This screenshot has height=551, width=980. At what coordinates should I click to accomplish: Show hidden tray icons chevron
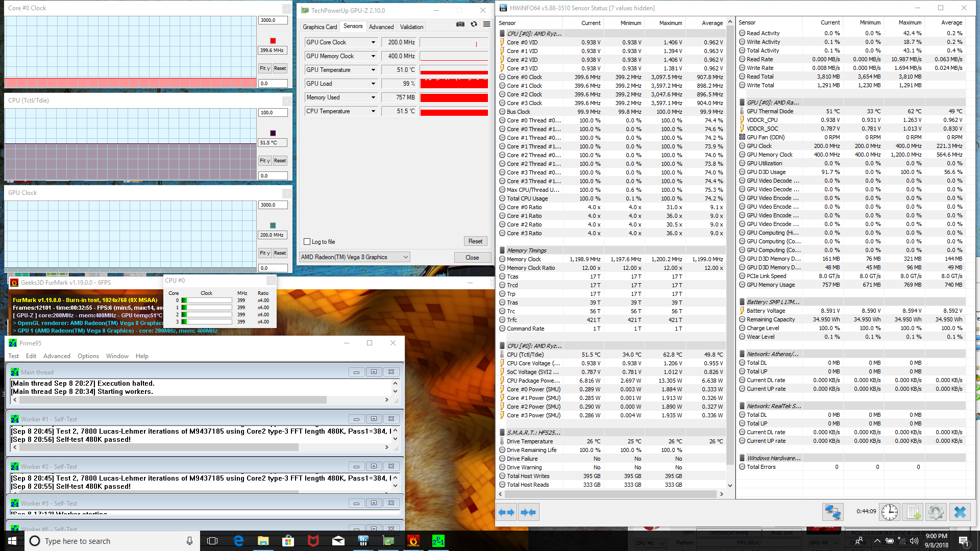point(877,541)
